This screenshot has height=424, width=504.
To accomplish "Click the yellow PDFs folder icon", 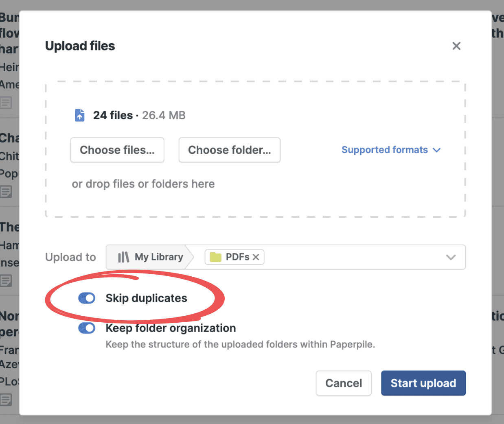I will pyautogui.click(x=215, y=257).
